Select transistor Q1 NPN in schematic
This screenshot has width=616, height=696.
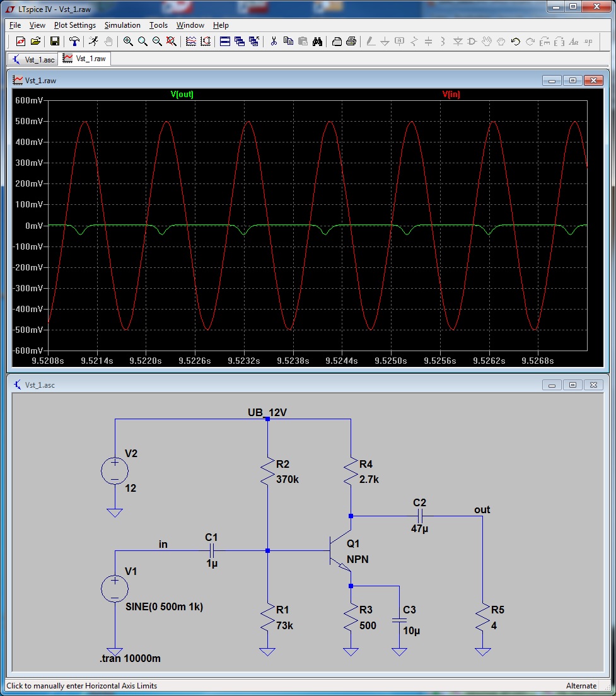(x=340, y=551)
